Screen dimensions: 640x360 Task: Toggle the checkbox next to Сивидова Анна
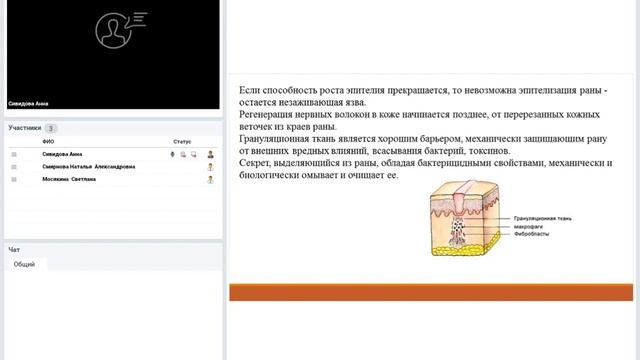click(x=14, y=154)
